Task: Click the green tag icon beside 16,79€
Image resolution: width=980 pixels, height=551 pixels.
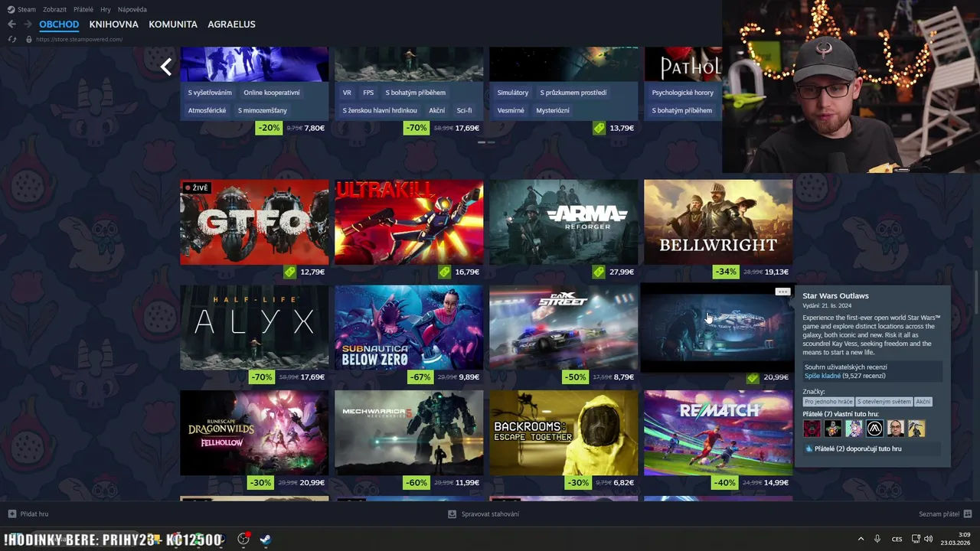Action: pos(445,272)
